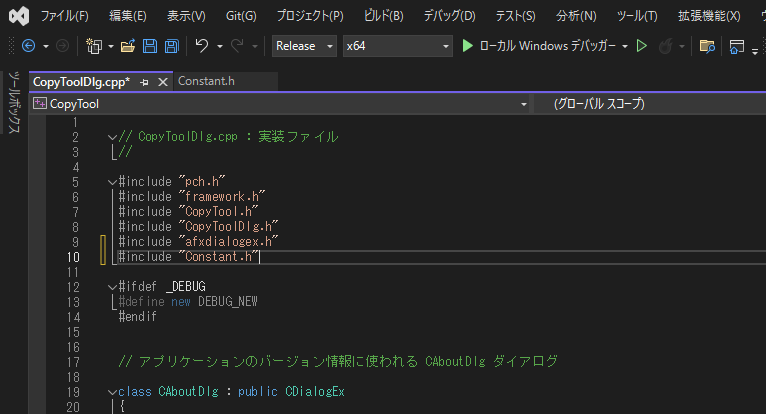The width and height of the screenshot is (766, 414).
Task: Close the CopyToolDlg.cpp tab
Action: (161, 81)
